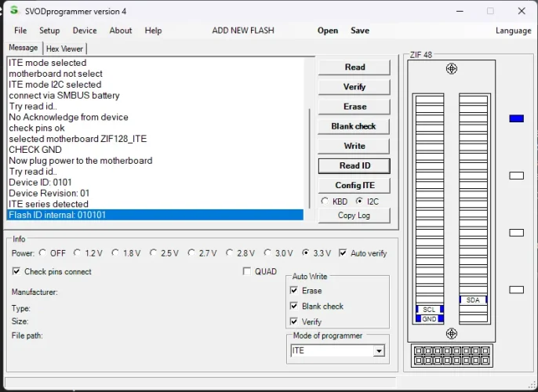Open the Setup menu
Image resolution: width=538 pixels, height=392 pixels.
pos(49,31)
